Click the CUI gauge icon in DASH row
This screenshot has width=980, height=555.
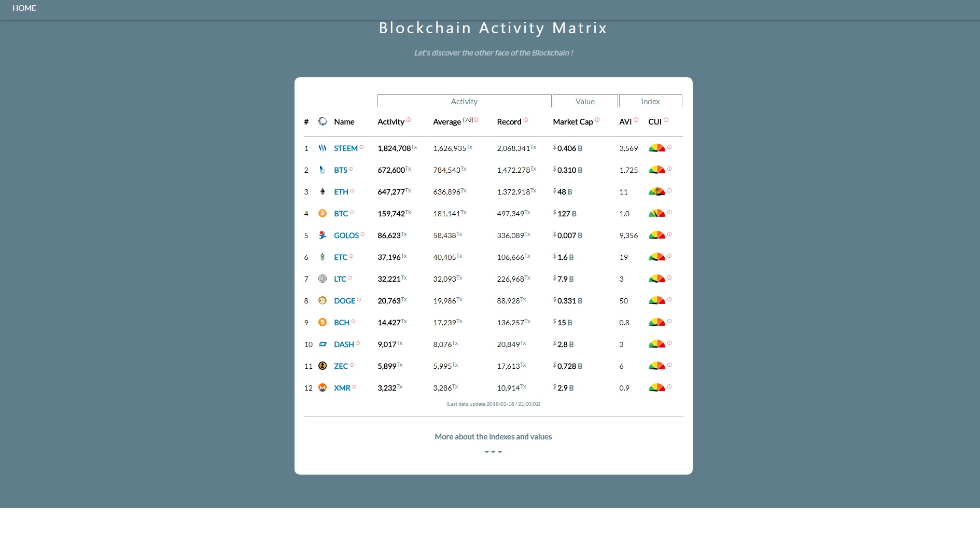coord(657,344)
